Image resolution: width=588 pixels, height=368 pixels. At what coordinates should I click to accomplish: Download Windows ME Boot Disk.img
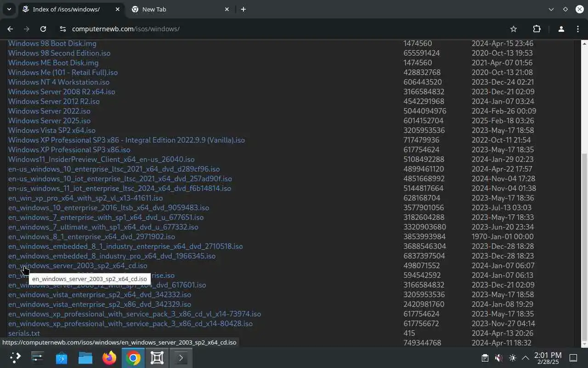53,63
